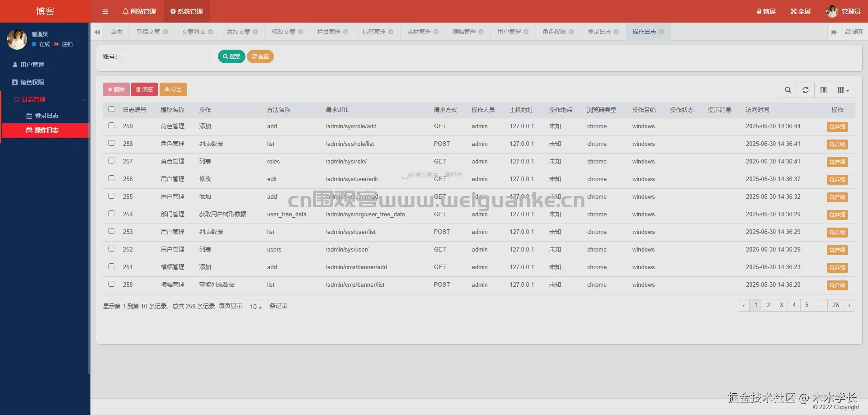Screen dimensions: 868x415
Task: Click the 刷新 refresh tab button
Action: point(854,32)
